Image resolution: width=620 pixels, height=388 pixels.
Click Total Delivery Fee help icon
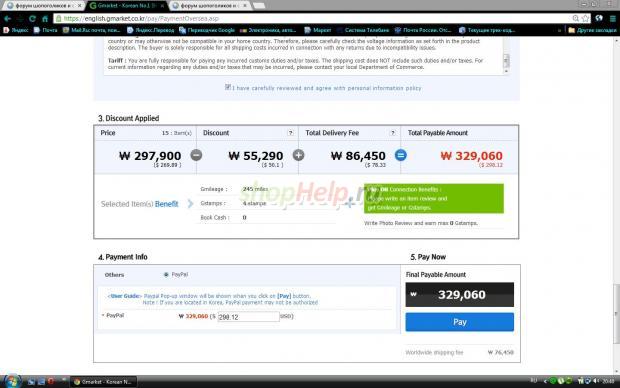(x=393, y=133)
